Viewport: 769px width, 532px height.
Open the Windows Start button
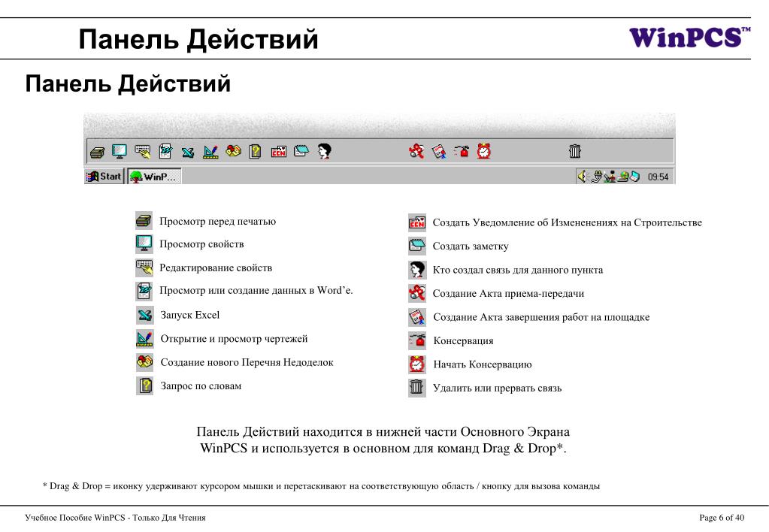104,177
